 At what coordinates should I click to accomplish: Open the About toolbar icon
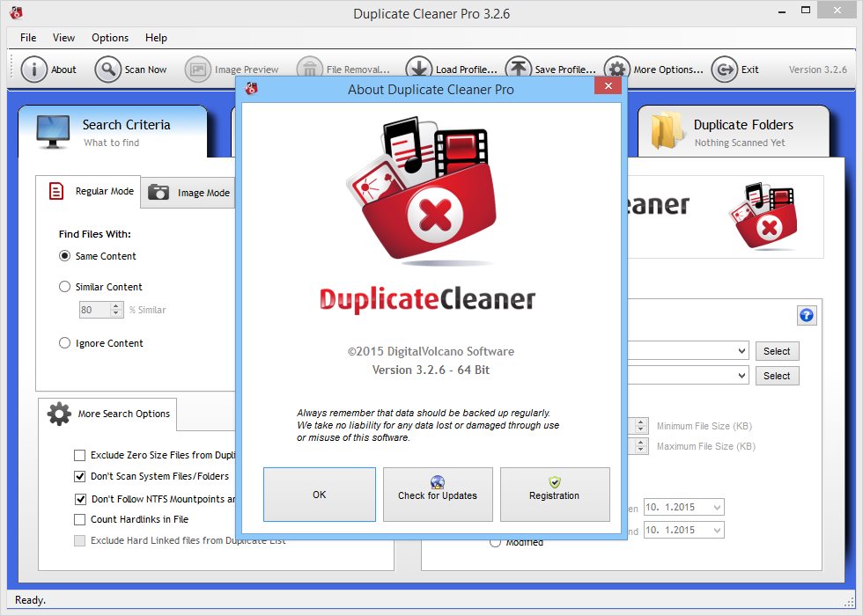(34, 70)
